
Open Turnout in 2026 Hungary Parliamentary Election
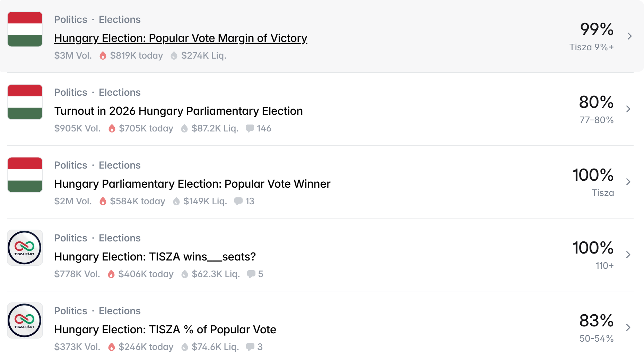179,111
